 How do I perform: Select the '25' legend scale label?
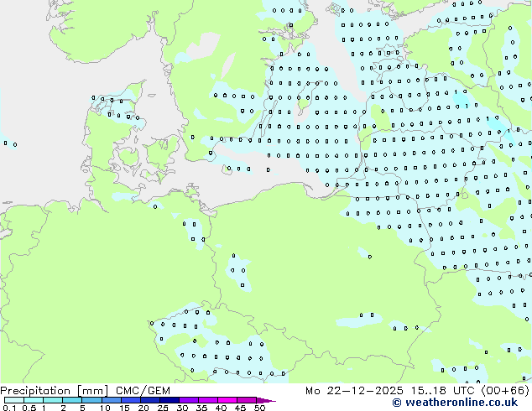tap(163, 408)
